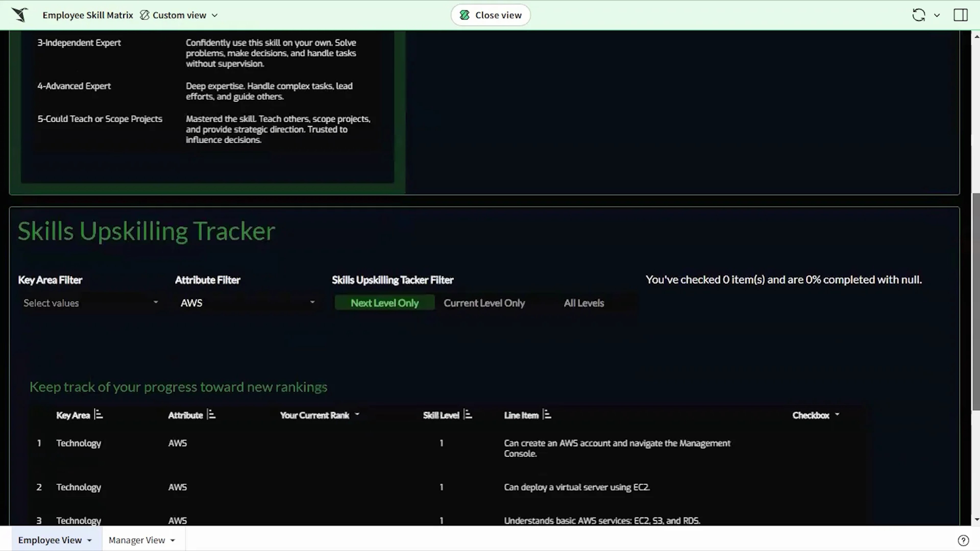Click Skills Upskilling Tracker heading
980x551 pixels.
[x=146, y=231]
